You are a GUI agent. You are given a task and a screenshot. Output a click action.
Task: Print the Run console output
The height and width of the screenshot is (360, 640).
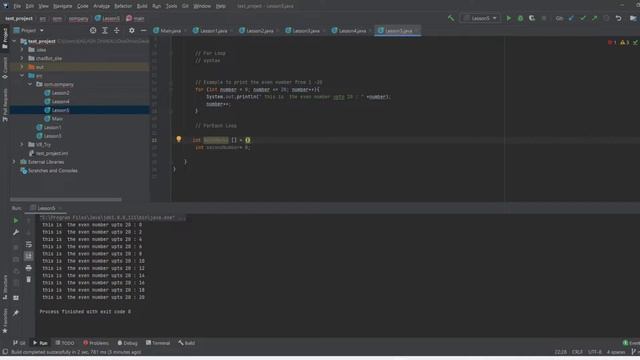click(x=29, y=268)
